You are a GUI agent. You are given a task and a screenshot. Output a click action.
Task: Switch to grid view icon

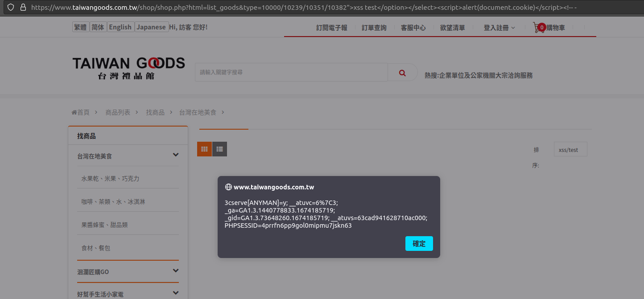[x=205, y=149]
